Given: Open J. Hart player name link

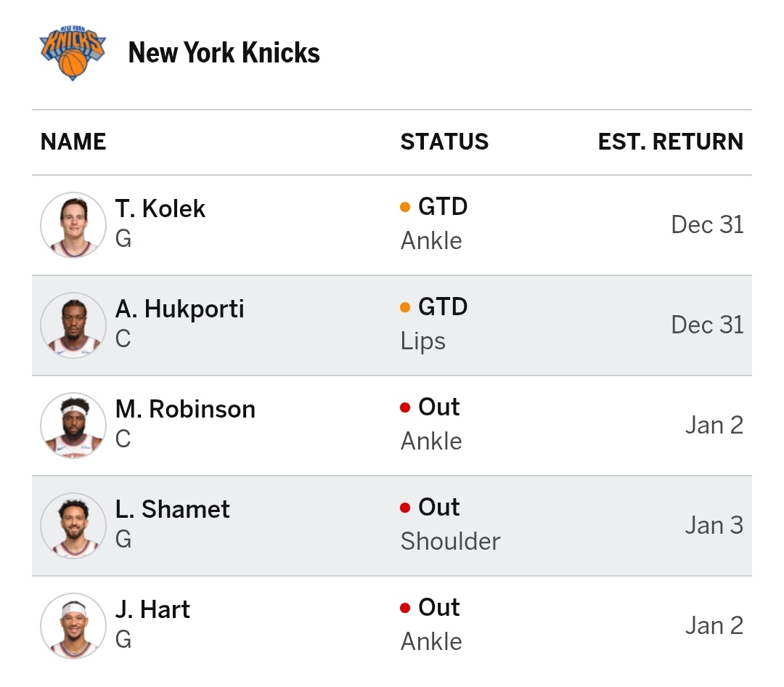Looking at the screenshot, I should coord(152,610).
